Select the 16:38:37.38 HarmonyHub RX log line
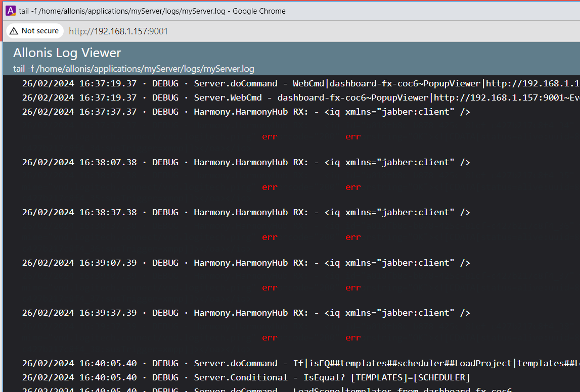Viewport: 580px width, 392px height. [x=246, y=213]
